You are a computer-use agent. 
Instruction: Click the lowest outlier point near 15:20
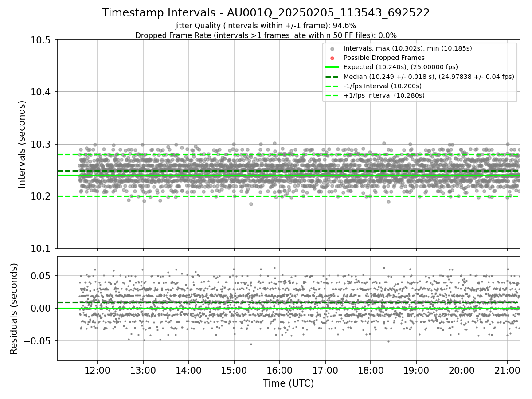[251, 204]
